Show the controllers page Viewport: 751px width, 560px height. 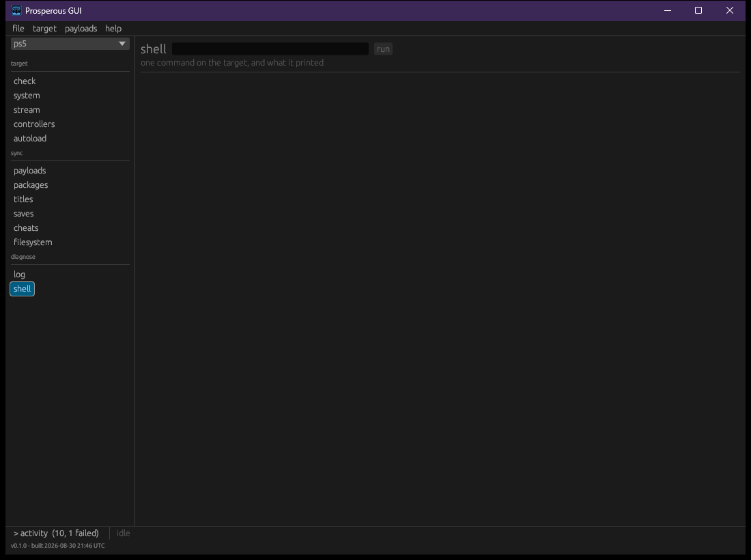(x=34, y=124)
